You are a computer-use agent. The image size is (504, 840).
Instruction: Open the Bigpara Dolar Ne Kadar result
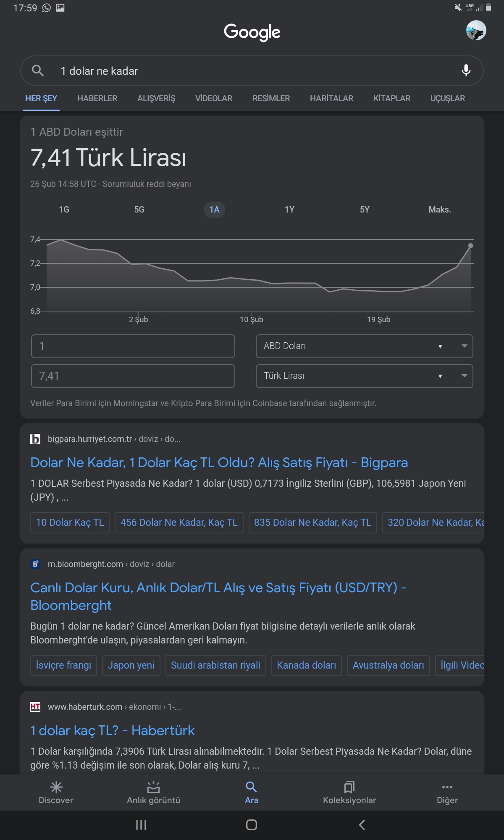tap(219, 462)
